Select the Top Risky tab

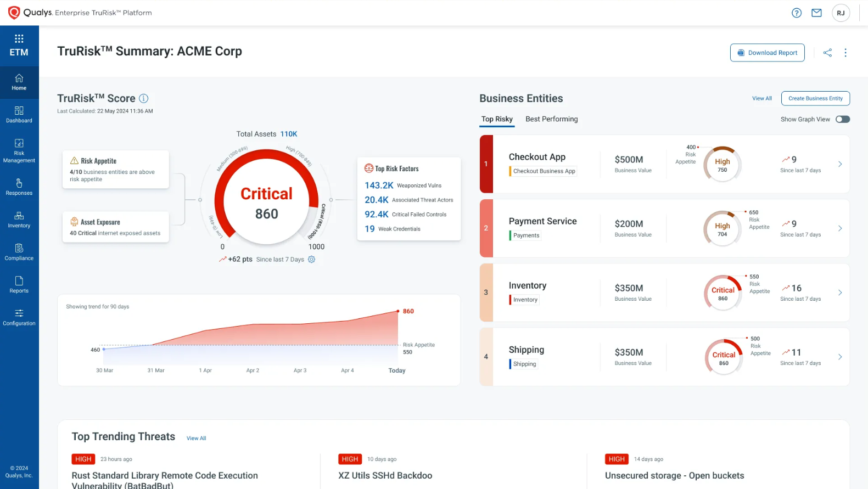pos(497,119)
